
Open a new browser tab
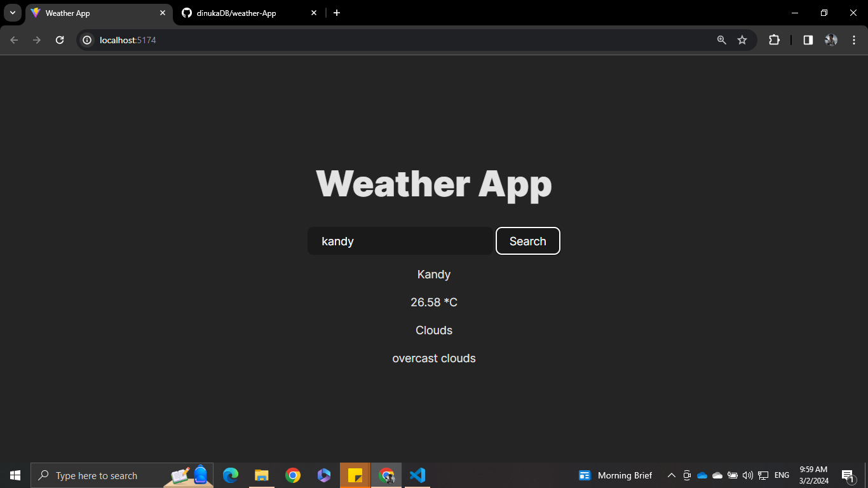[x=337, y=13]
